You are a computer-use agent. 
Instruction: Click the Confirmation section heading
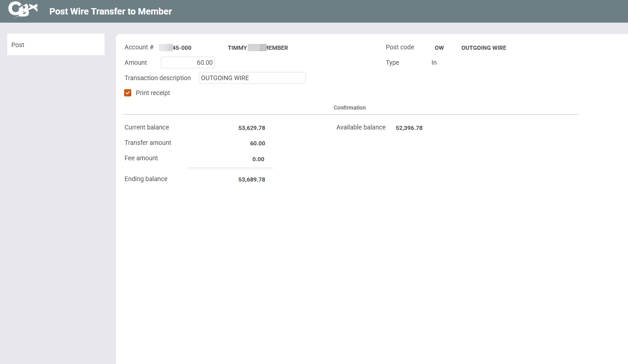(x=350, y=108)
